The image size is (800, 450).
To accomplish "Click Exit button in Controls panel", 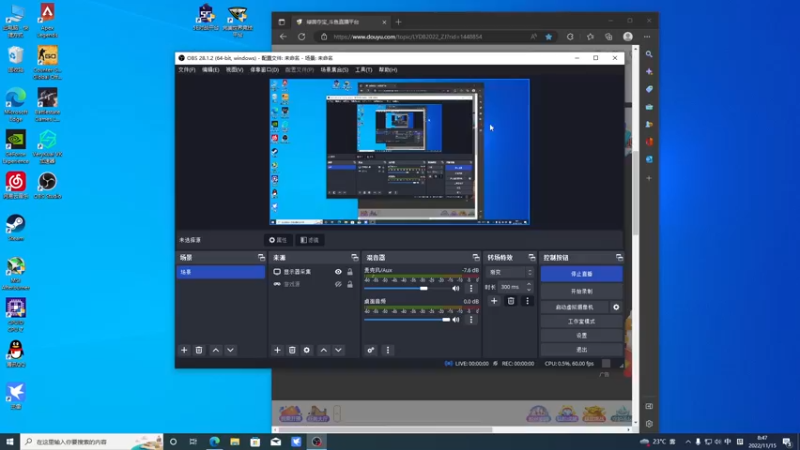I will pos(581,349).
